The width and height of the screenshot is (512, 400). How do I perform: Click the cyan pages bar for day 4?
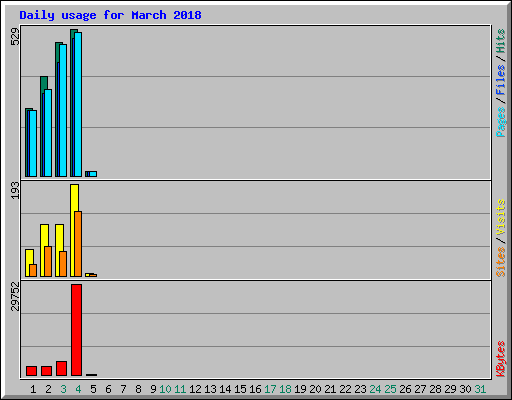pos(78,104)
